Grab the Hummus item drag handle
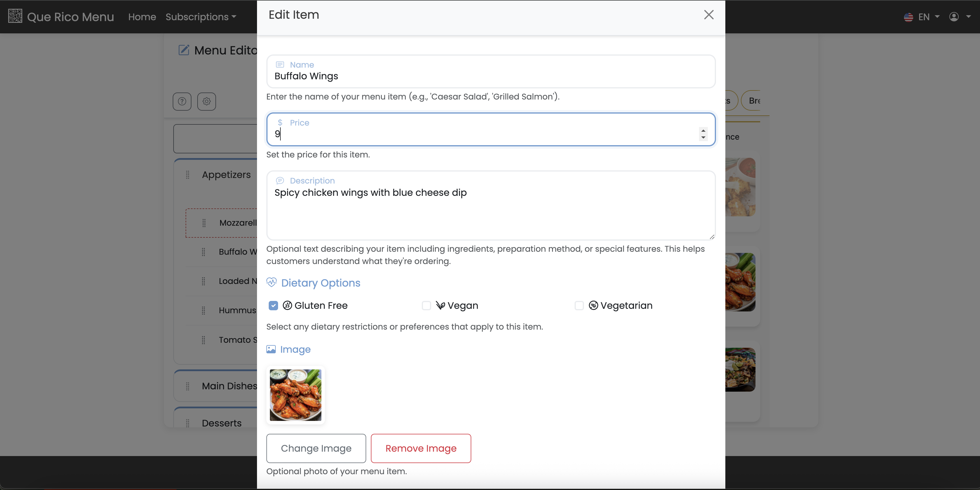This screenshot has height=490, width=980. click(203, 311)
